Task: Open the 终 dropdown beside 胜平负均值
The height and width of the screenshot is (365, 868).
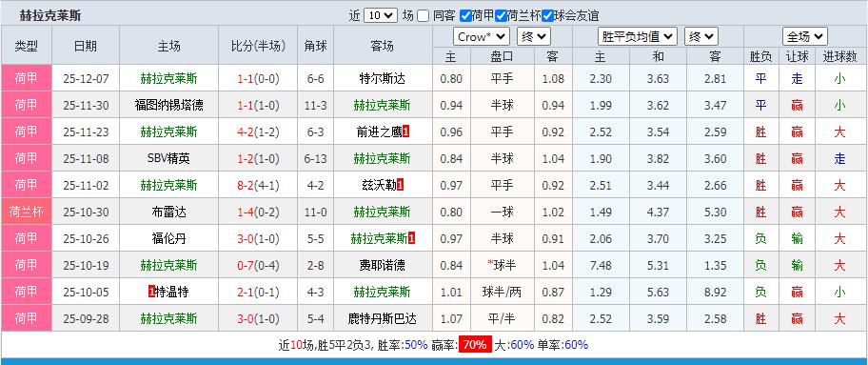Action: [x=701, y=37]
